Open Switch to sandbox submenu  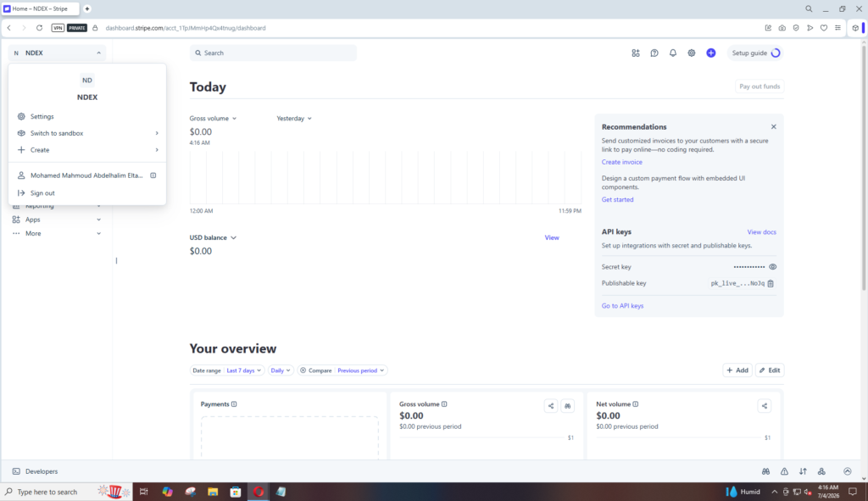(87, 133)
